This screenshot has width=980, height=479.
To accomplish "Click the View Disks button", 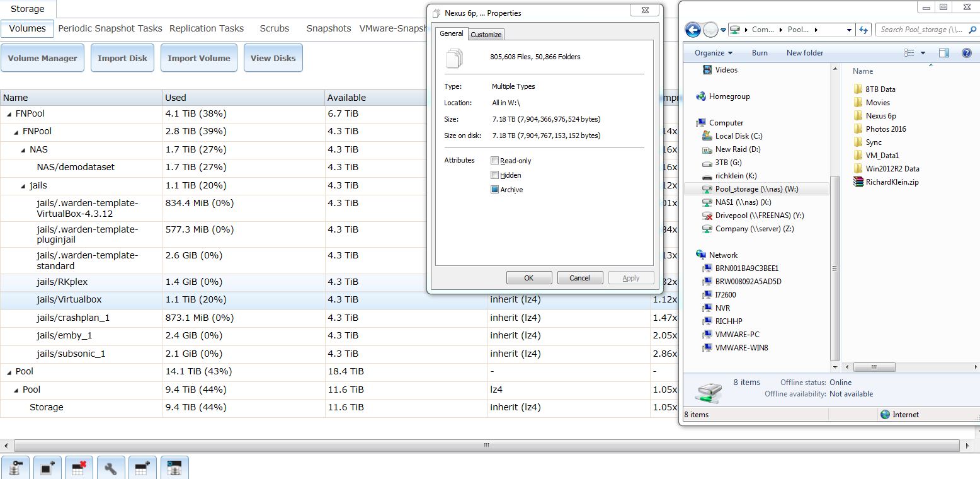I will point(273,58).
